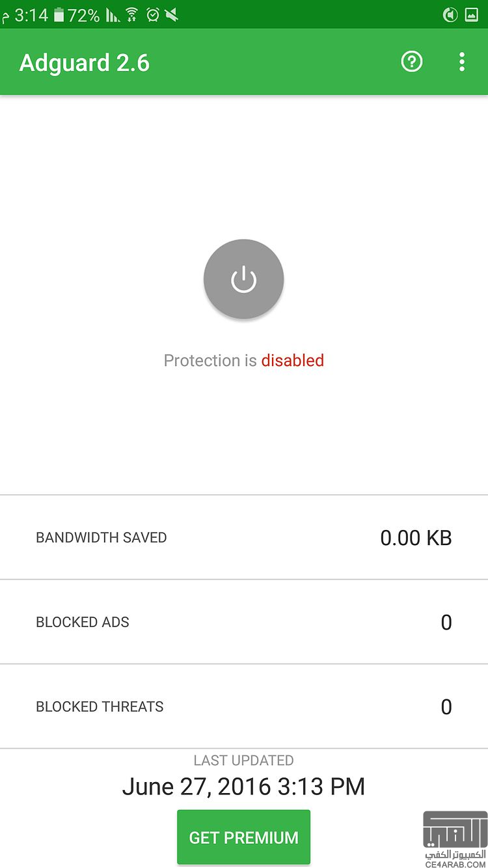Select the BANDWIDTH SAVED row
The height and width of the screenshot is (868, 488).
244,537
